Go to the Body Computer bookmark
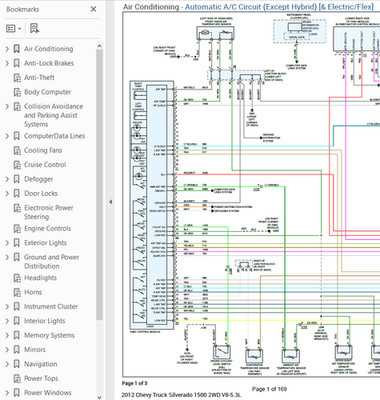 (x=47, y=92)
